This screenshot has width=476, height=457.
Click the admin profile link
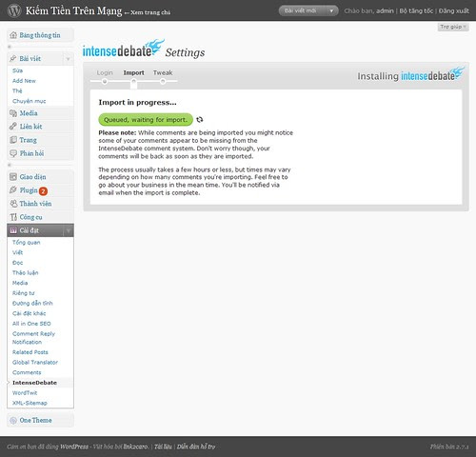385,10
